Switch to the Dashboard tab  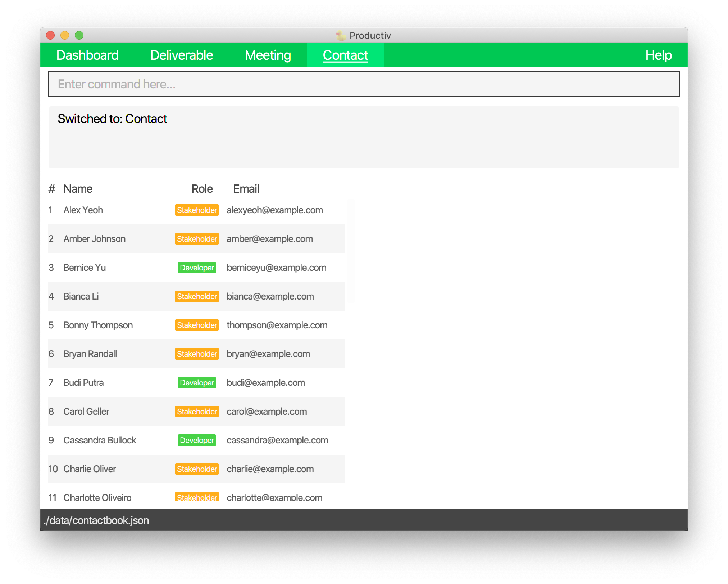87,55
